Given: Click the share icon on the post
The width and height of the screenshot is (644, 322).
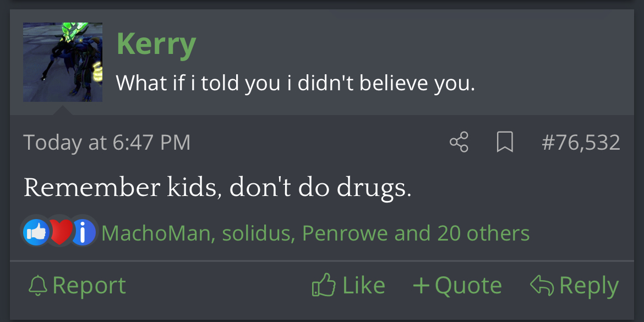Looking at the screenshot, I should coord(459,142).
